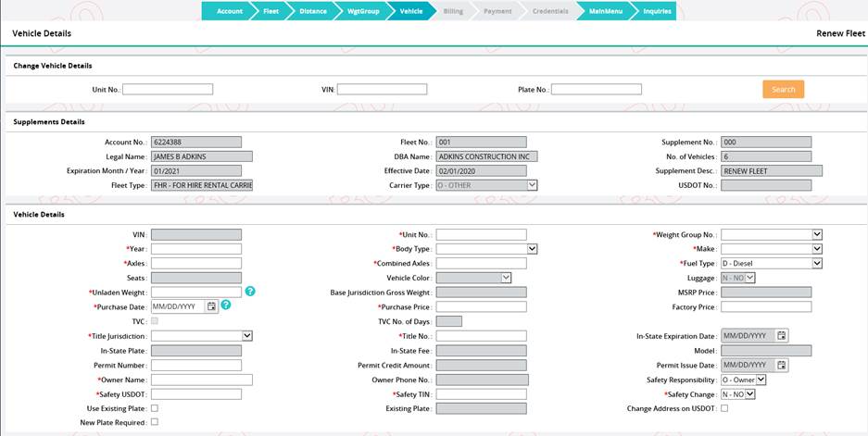868x436 pixels.
Task: Expand the Title Jurisdiction dropdown
Action: click(x=247, y=336)
